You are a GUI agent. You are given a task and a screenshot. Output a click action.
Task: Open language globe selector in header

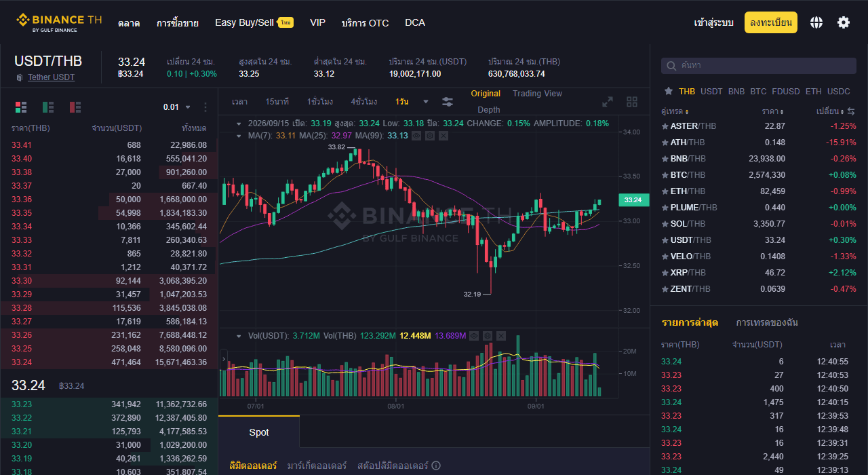[816, 22]
